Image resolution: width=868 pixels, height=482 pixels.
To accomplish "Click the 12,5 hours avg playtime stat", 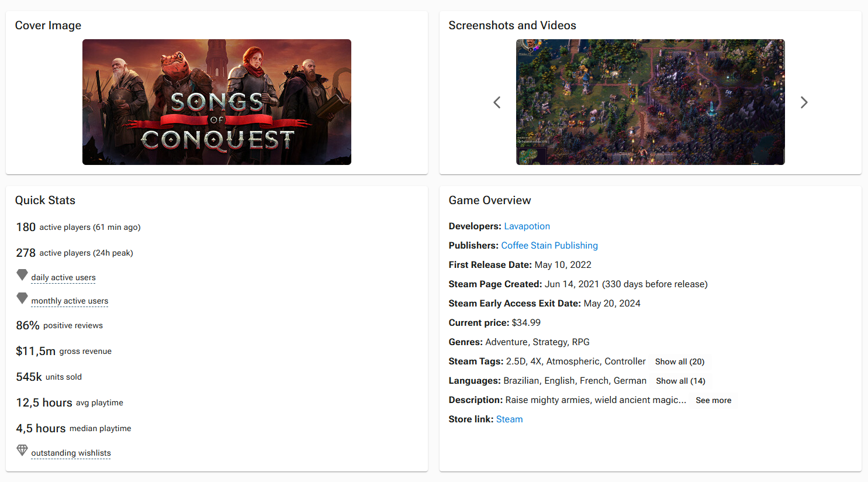I will 70,402.
